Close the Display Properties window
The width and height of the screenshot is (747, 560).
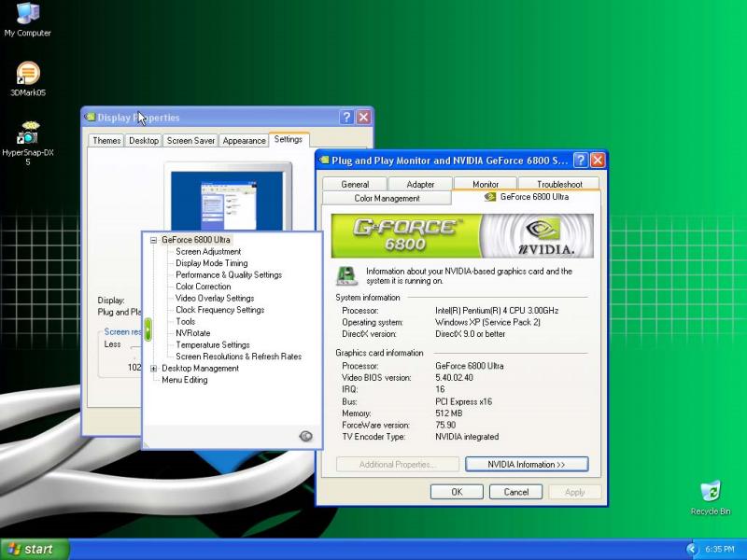point(363,118)
